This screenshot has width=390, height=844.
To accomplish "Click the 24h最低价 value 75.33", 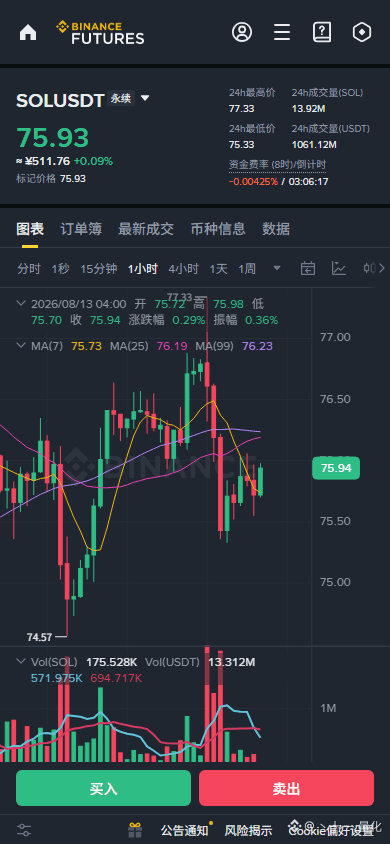I will point(242,145).
